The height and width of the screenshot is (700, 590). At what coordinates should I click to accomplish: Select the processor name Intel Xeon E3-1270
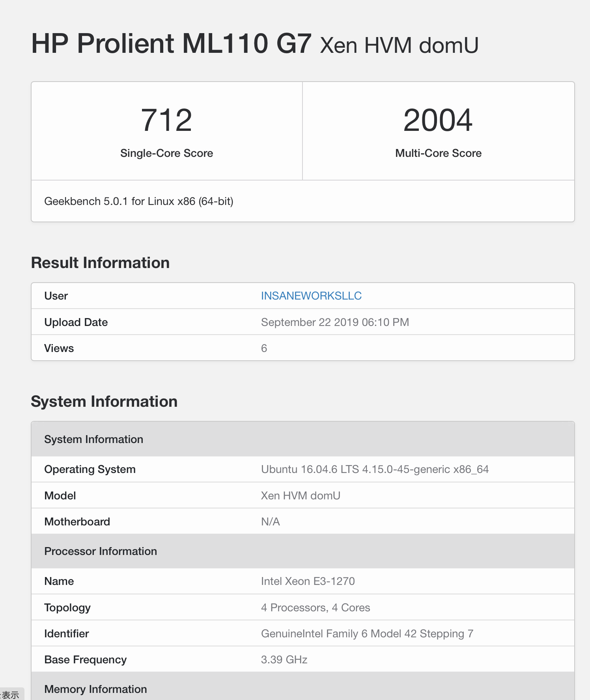click(308, 581)
